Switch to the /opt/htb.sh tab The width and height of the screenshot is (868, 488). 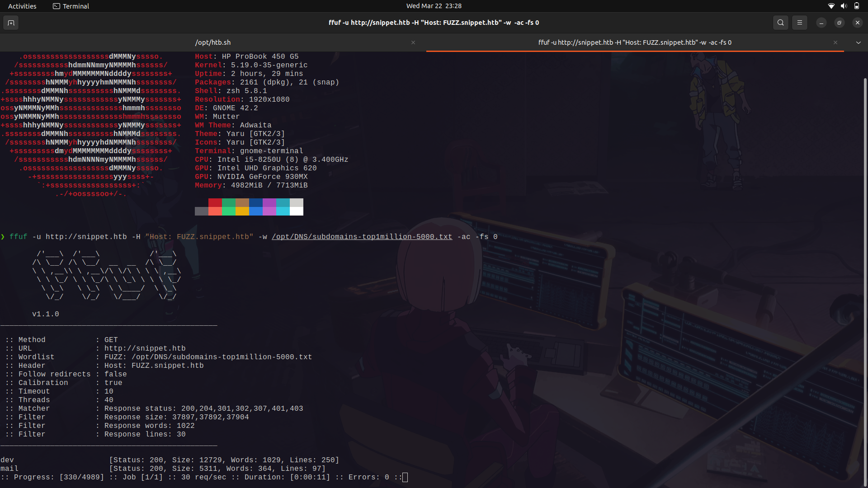point(212,42)
